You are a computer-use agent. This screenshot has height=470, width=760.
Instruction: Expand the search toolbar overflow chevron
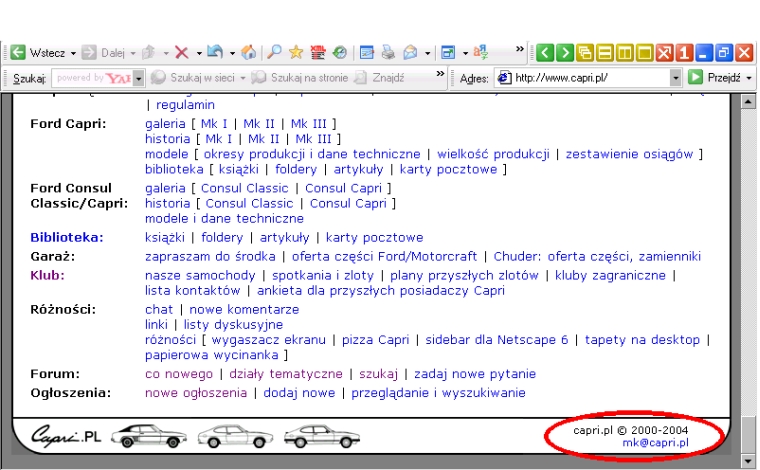click(440, 74)
